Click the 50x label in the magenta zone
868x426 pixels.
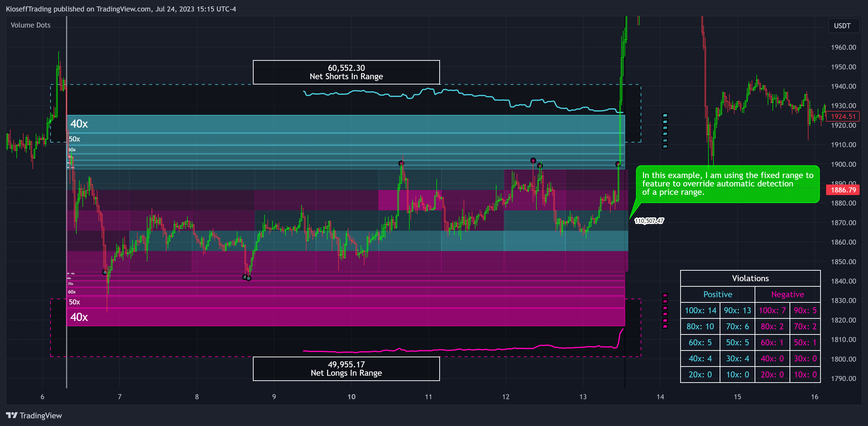(x=74, y=302)
